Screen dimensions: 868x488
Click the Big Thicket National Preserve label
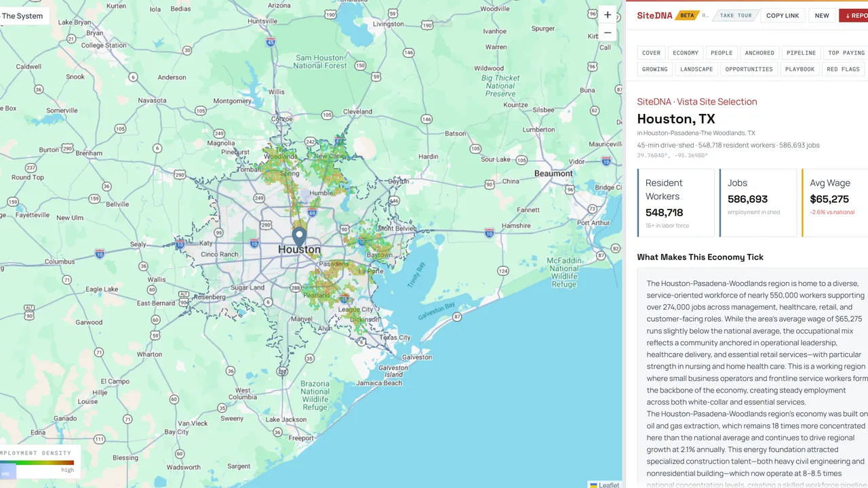click(500, 86)
